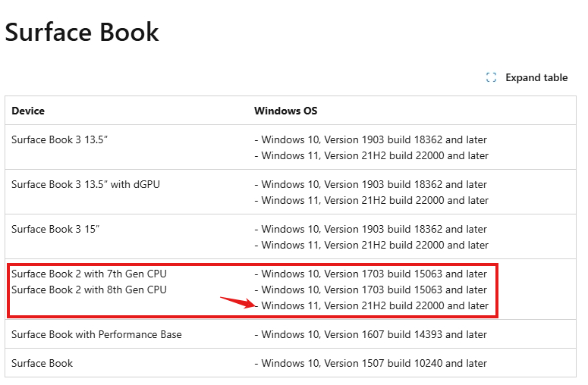Click the last row's Surface Book device cell
Image resolution: width=588 pixels, height=385 pixels.
pos(42,363)
